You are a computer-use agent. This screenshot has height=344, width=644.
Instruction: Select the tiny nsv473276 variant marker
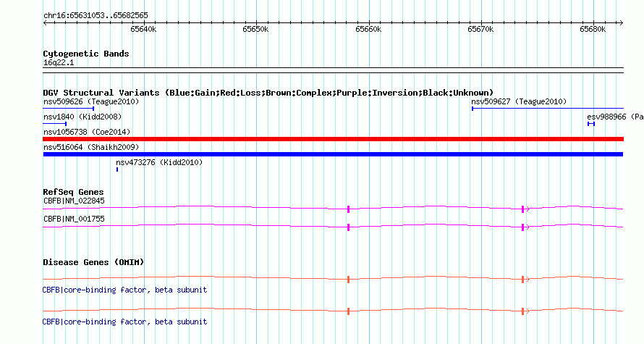coord(117,169)
